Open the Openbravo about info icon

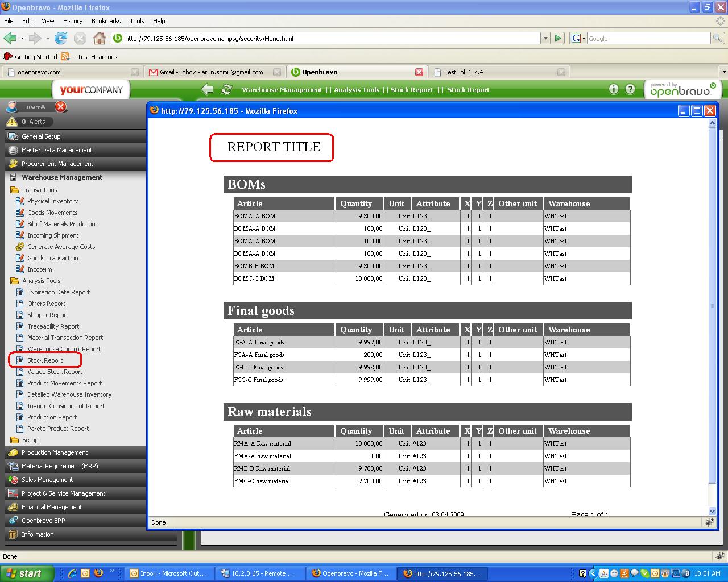(x=614, y=89)
